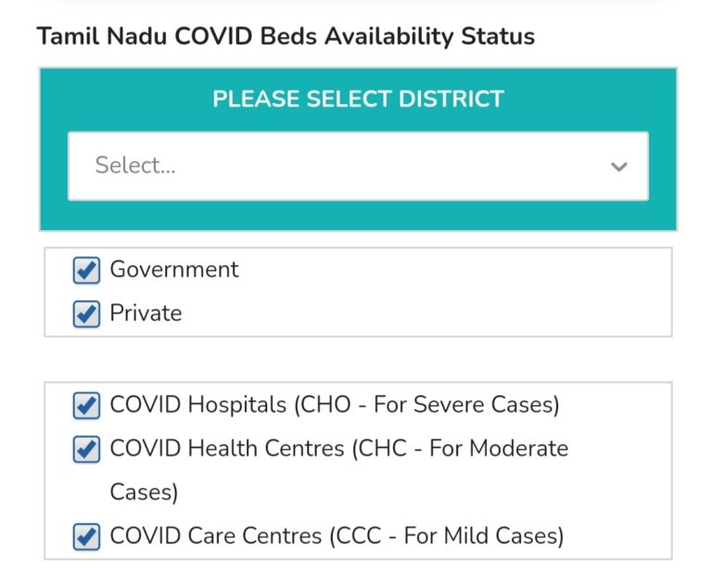Click the PLEASE SELECT DISTRICT heading
Image resolution: width=712 pixels, height=588 pixels.
[x=358, y=99]
